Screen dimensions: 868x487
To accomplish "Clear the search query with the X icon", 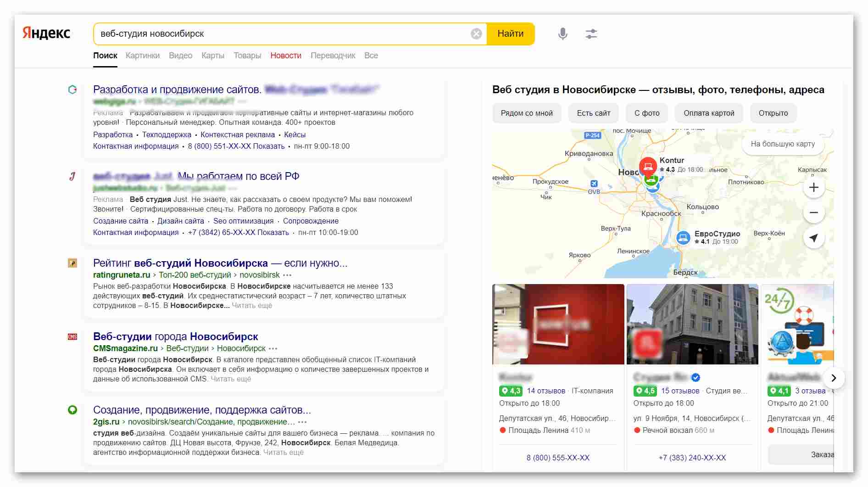I will pyautogui.click(x=476, y=34).
